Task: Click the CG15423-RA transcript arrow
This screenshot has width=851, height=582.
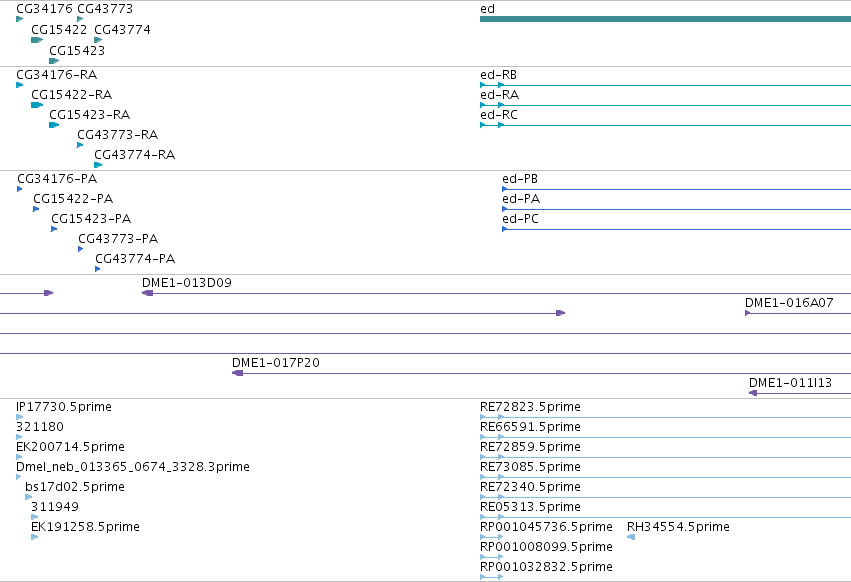Action: pyautogui.click(x=54, y=125)
